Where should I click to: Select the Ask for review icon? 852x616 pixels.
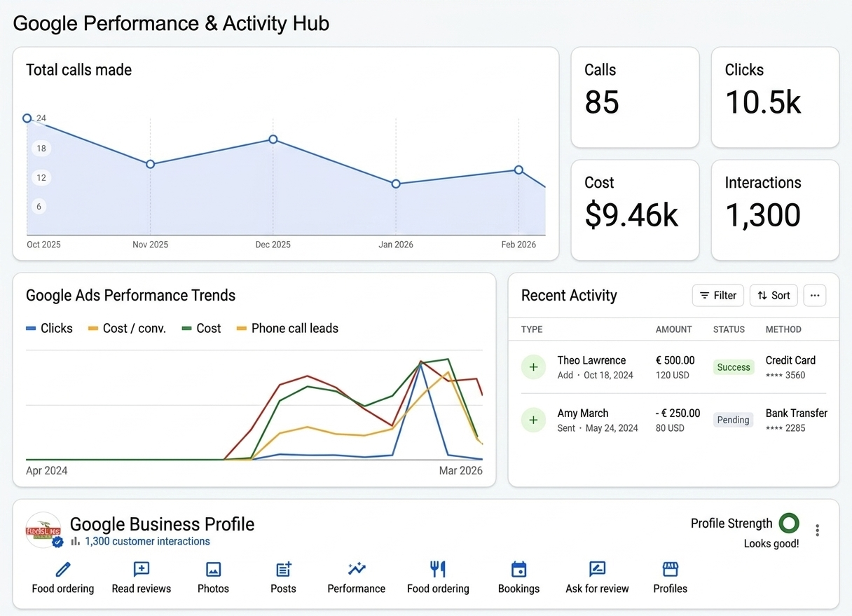(x=597, y=569)
